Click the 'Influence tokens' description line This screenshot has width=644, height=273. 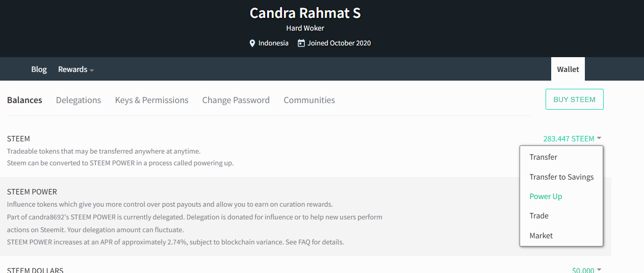[x=170, y=205]
